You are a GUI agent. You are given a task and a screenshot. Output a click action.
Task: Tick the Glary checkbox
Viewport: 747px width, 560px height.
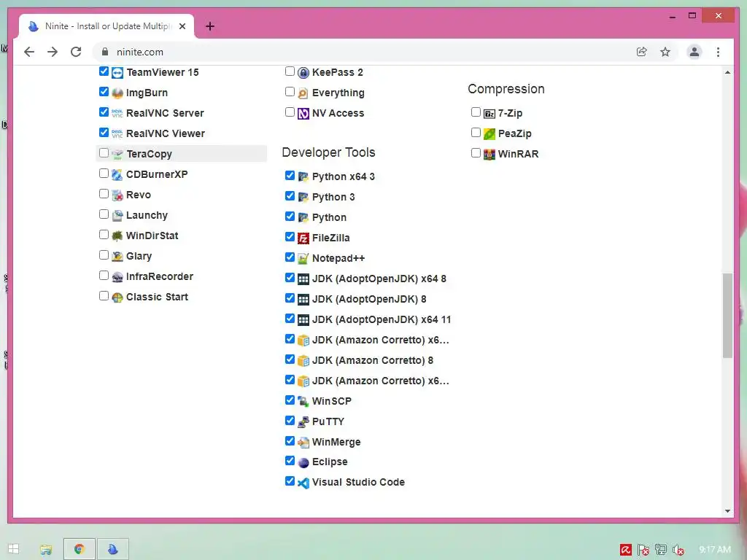[104, 254]
